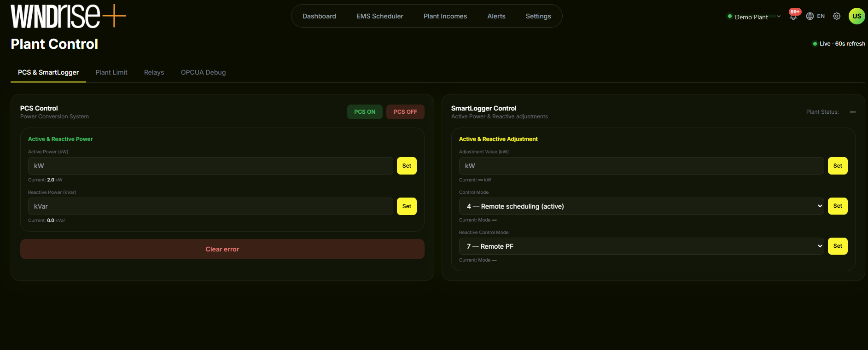Image resolution: width=868 pixels, height=350 pixels.
Task: Click the Windrise+ logo
Action: pos(68,16)
